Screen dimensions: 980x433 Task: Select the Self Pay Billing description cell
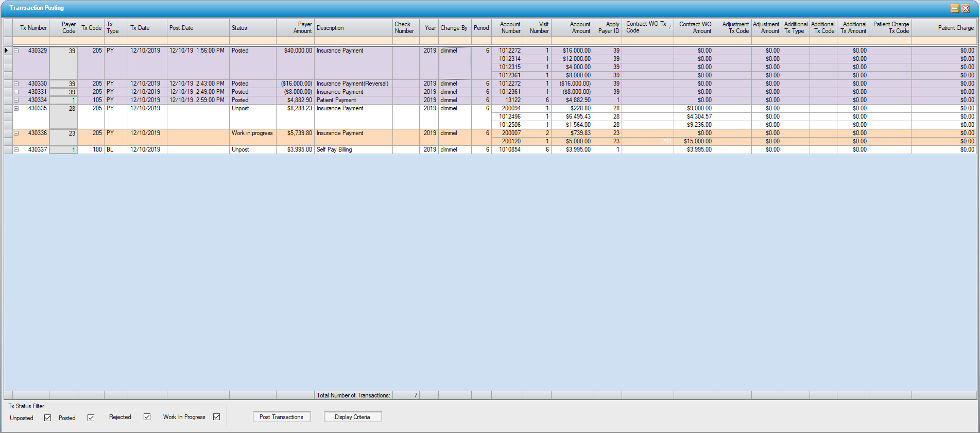(x=353, y=149)
